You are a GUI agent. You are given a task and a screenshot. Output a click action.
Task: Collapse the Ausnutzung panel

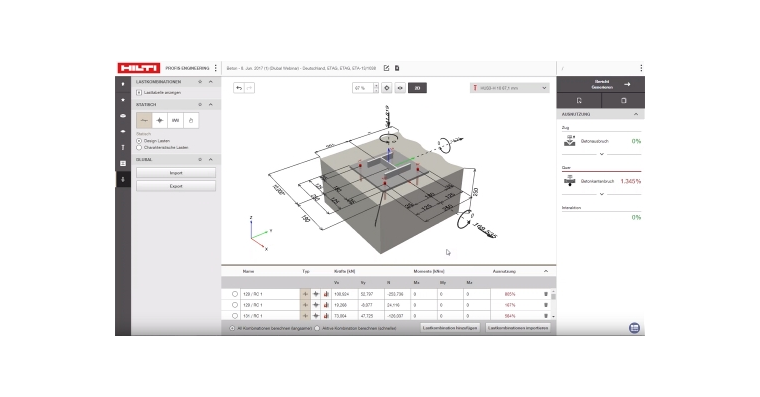coord(636,114)
